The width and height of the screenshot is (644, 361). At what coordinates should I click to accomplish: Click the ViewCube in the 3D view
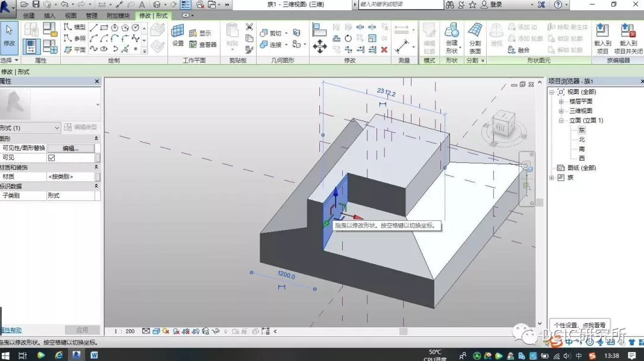tap(500, 126)
